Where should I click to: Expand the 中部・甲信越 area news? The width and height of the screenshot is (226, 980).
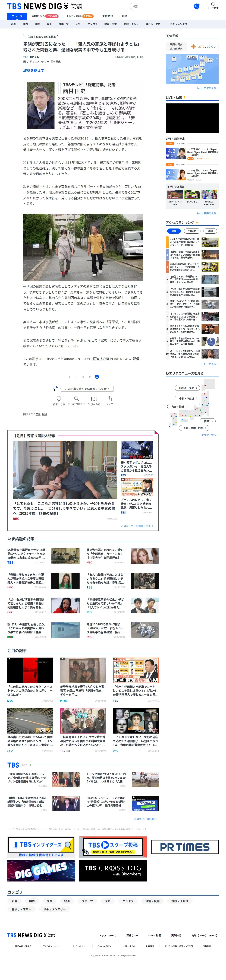[x=188, y=398]
